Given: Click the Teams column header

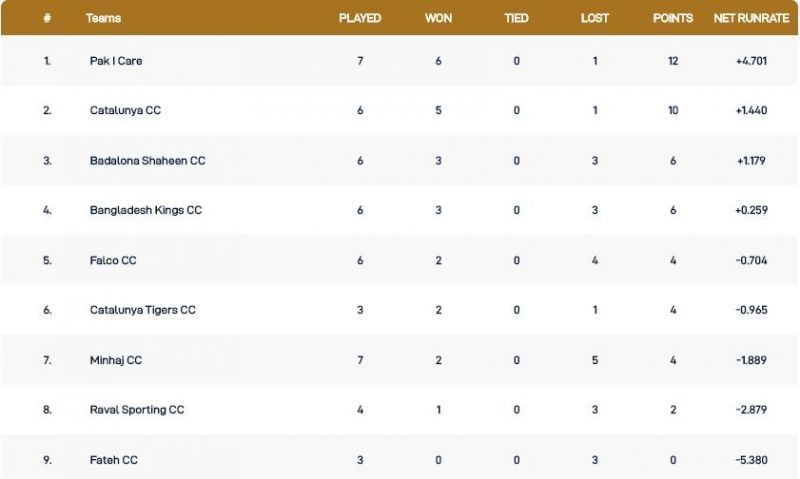Looking at the screenshot, I should (x=104, y=19).
